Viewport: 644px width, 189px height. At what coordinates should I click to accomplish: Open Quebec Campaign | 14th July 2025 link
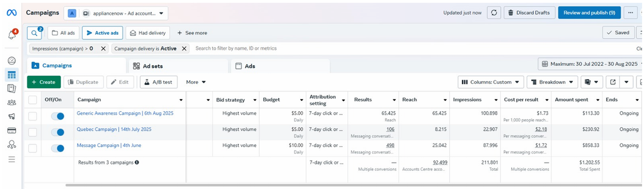click(114, 129)
